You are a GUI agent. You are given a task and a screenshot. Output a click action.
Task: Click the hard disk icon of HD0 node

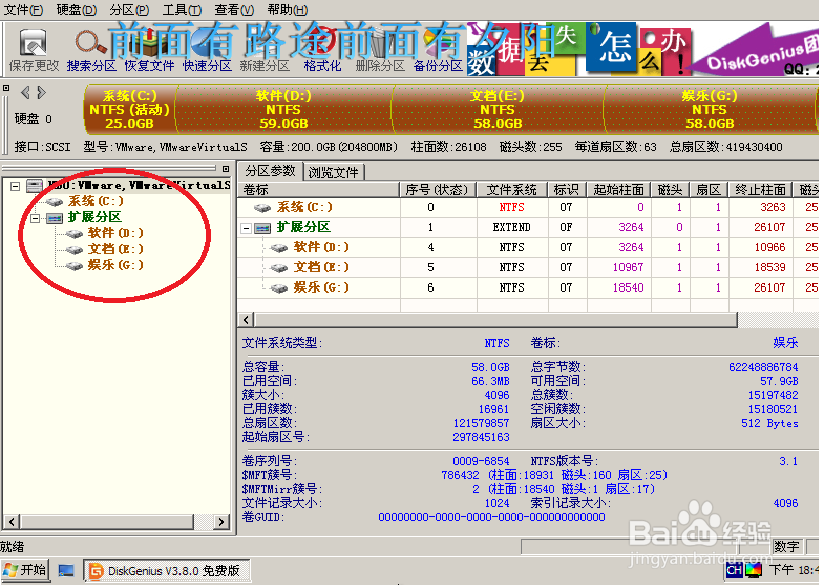(x=34, y=185)
